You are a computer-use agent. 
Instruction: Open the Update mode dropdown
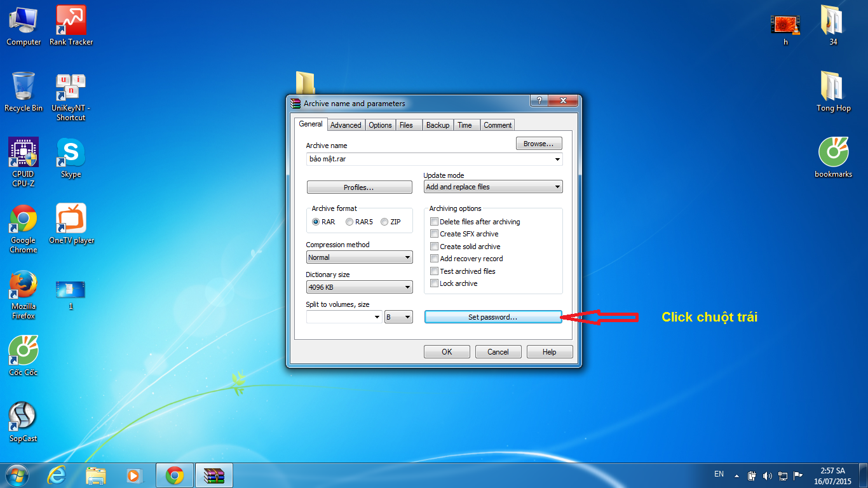click(x=493, y=187)
